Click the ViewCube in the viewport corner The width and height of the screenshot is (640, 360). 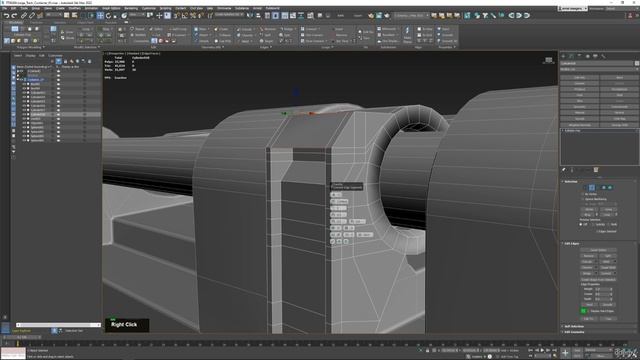pyautogui.click(x=549, y=60)
